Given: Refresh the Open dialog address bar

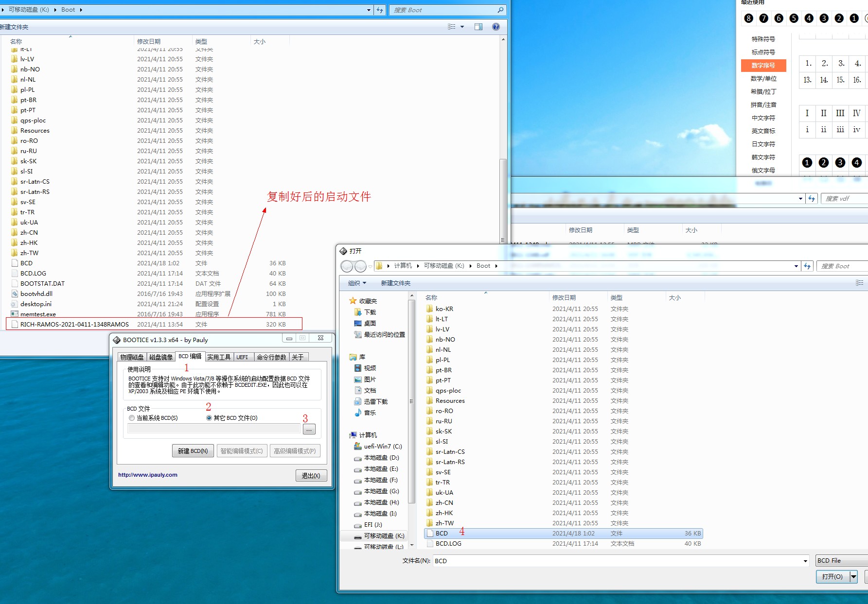Looking at the screenshot, I should [807, 266].
